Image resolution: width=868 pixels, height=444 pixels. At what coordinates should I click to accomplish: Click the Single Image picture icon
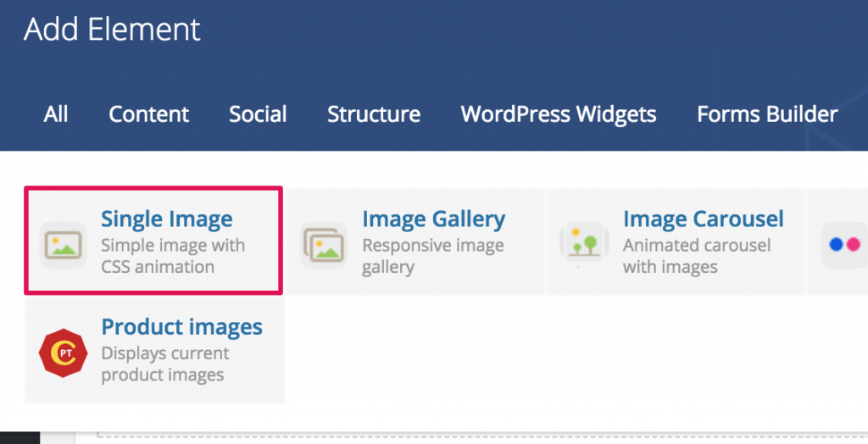point(63,245)
